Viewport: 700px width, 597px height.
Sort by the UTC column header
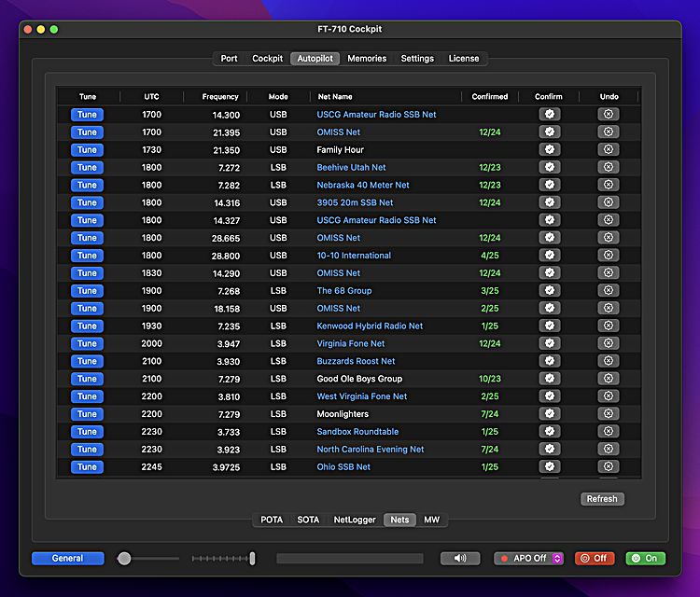click(151, 96)
